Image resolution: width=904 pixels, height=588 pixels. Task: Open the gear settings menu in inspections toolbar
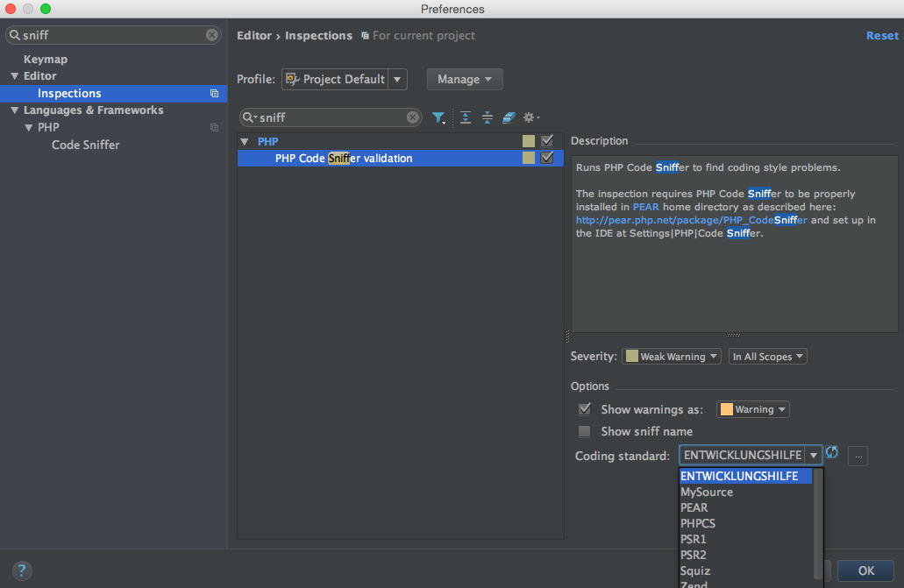click(x=530, y=117)
